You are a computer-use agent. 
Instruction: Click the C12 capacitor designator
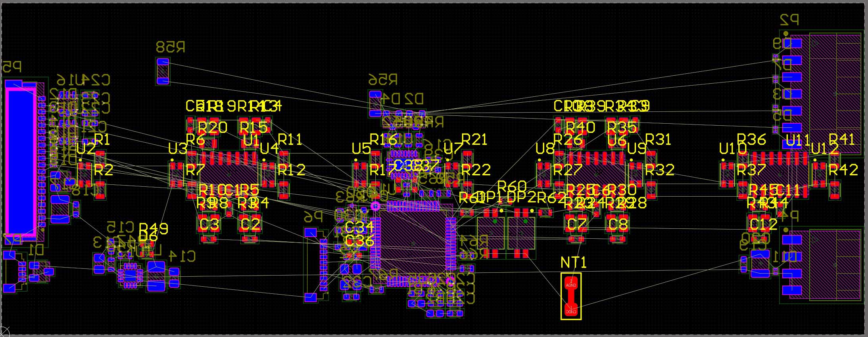tap(763, 224)
